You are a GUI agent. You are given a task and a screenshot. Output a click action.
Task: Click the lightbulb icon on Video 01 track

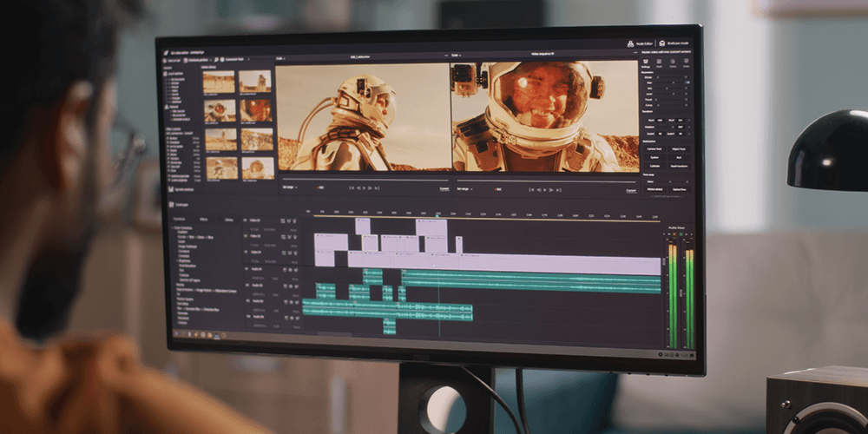pos(296,253)
